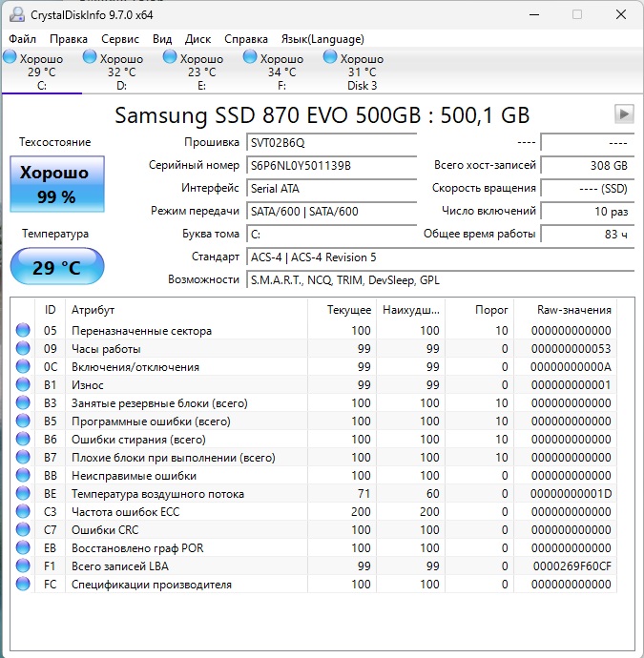Screen dimensions: 644x658
Task: Click status orb for Часы работы row
Action: (x=23, y=349)
